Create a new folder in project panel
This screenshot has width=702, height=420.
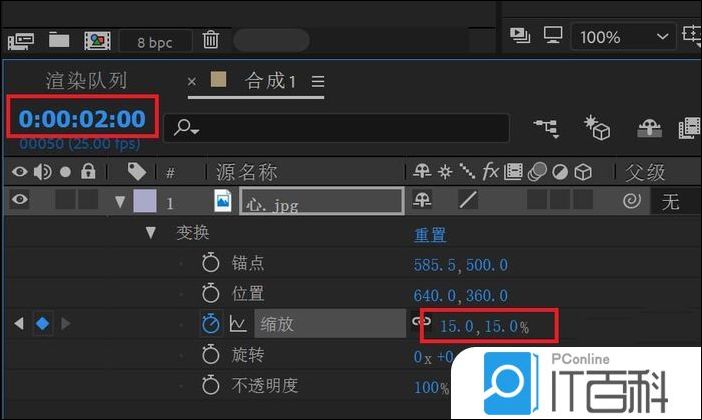59,40
